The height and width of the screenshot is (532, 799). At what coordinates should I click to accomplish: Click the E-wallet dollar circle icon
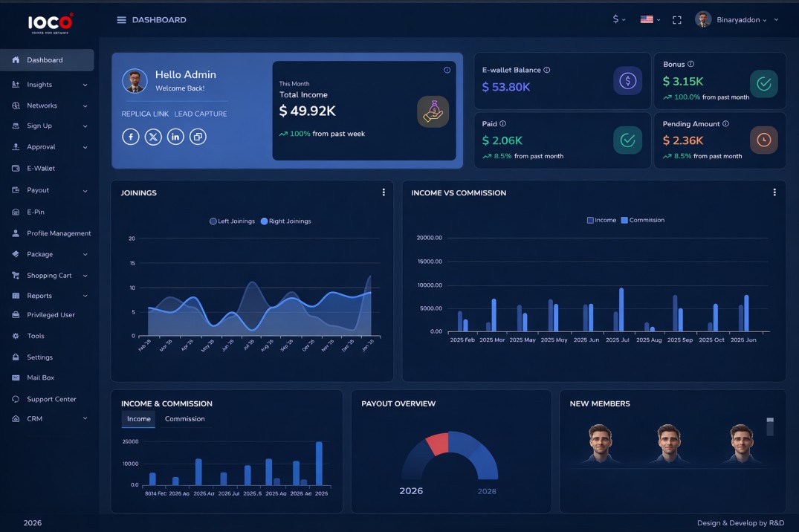(627, 80)
